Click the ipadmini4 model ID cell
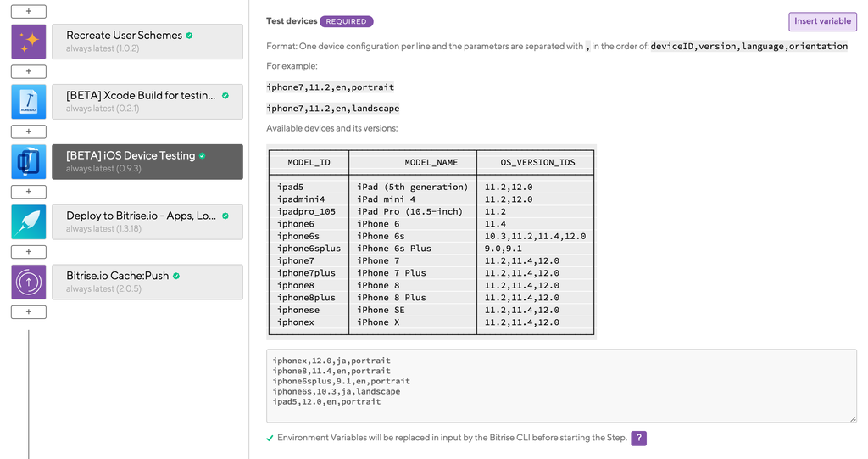 pyautogui.click(x=301, y=199)
